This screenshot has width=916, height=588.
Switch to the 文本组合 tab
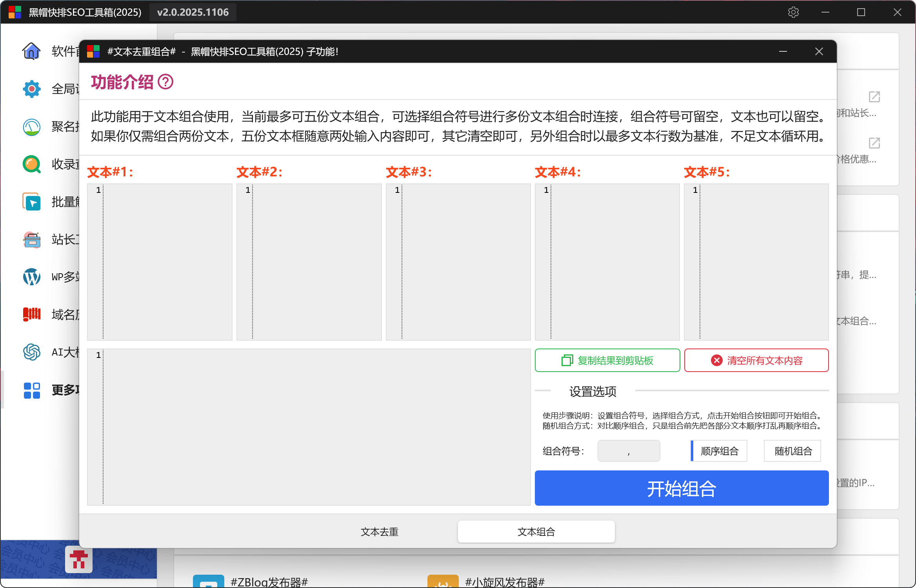click(536, 532)
